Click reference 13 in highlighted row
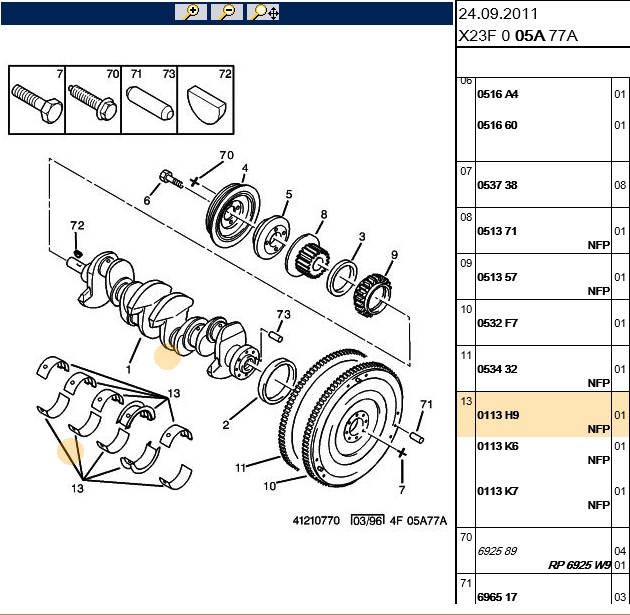This screenshot has width=630, height=615. [466, 401]
